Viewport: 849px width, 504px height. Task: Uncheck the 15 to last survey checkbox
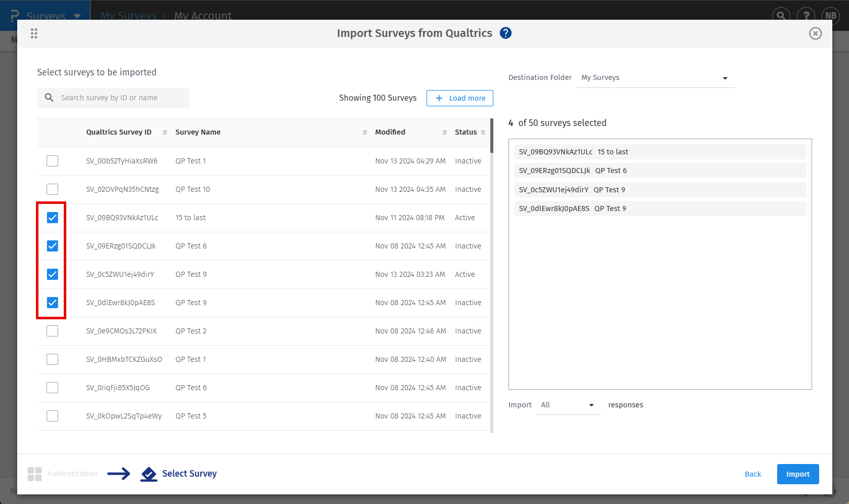pyautogui.click(x=53, y=218)
